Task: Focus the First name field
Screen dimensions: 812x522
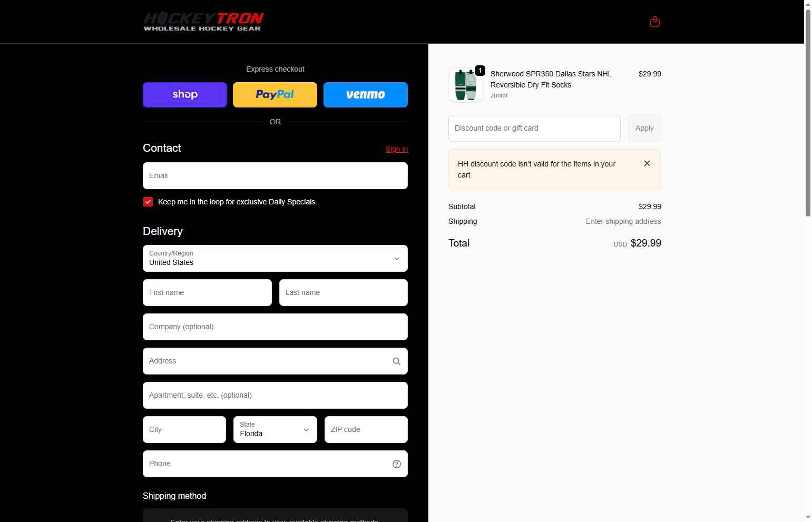Action: [207, 292]
